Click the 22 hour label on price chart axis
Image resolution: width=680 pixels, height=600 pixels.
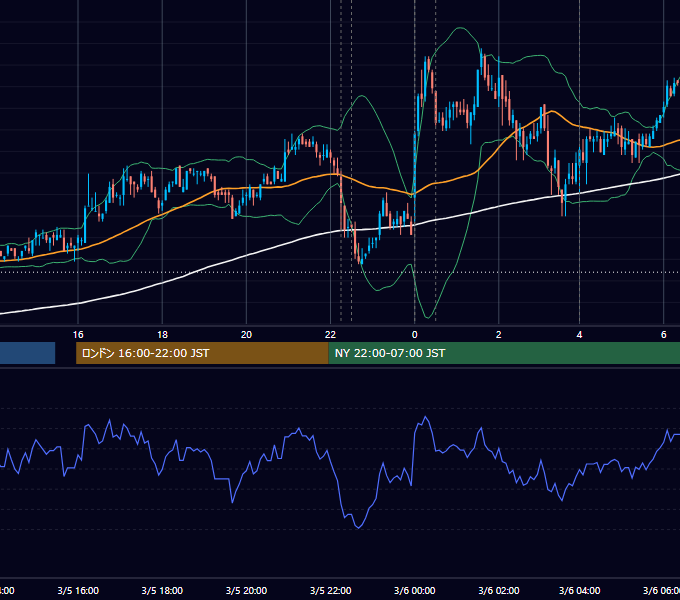pos(330,335)
